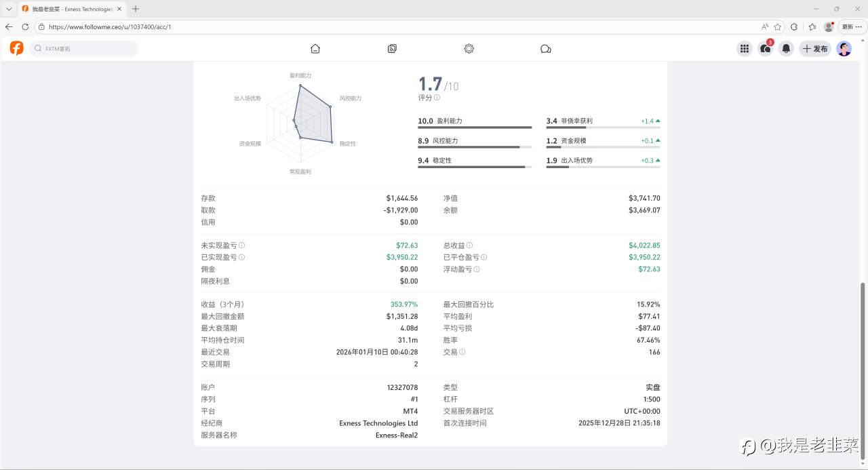Click the 发布 publish button

point(814,48)
